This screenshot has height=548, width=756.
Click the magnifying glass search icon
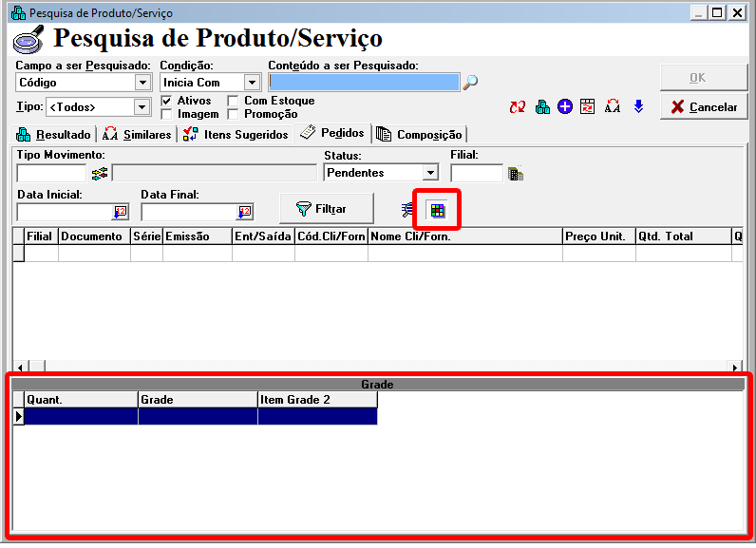(470, 83)
